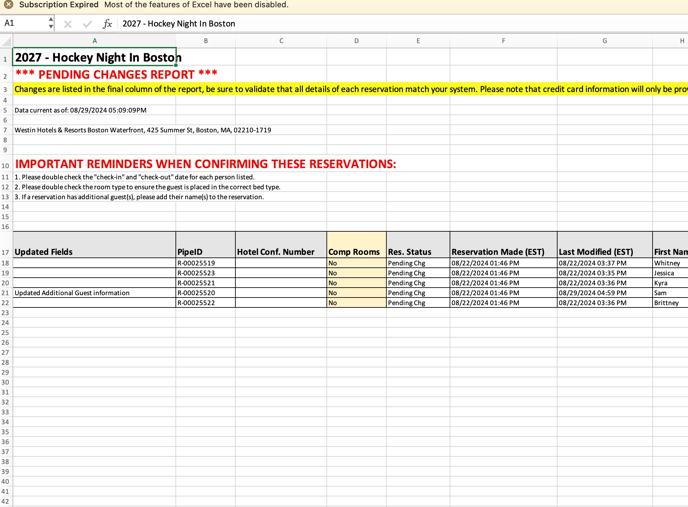This screenshot has width=688, height=507.
Task: Click first name cell 'Sam'
Action: 670,293
